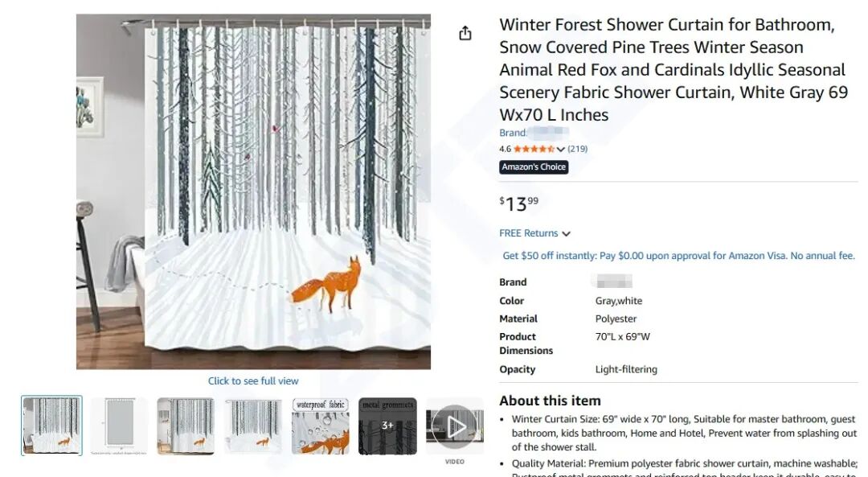Click the main shower curtain product image

point(253,191)
